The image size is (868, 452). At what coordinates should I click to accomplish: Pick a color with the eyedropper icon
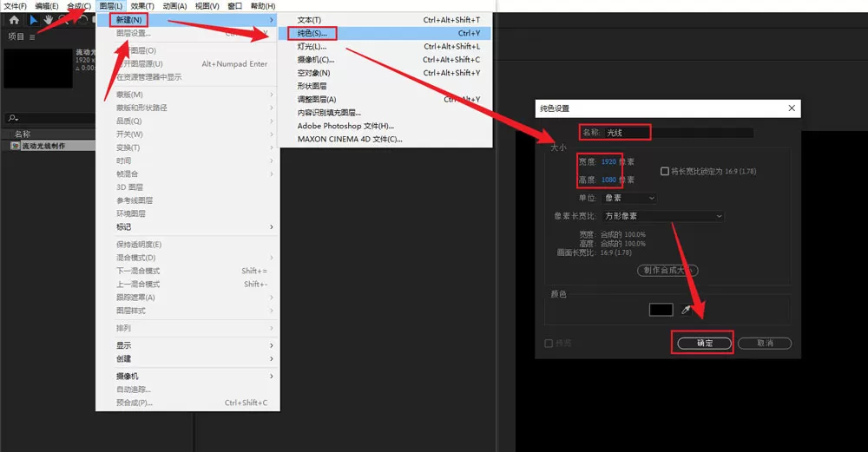686,310
